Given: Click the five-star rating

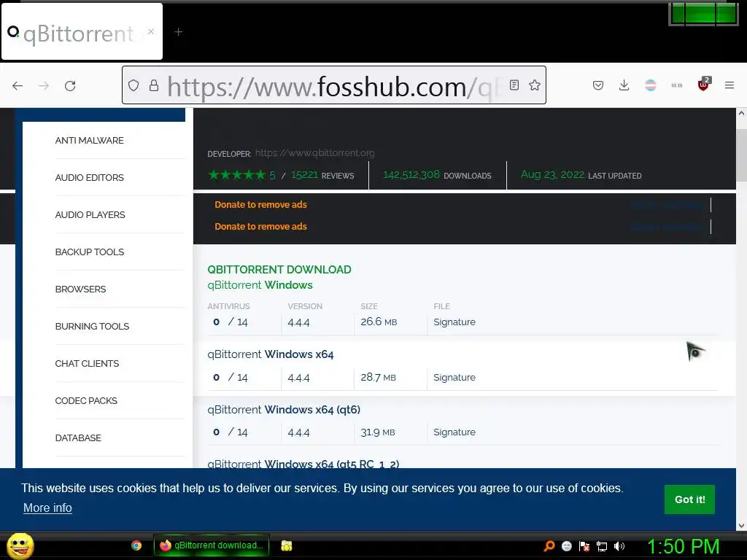Looking at the screenshot, I should [237, 175].
